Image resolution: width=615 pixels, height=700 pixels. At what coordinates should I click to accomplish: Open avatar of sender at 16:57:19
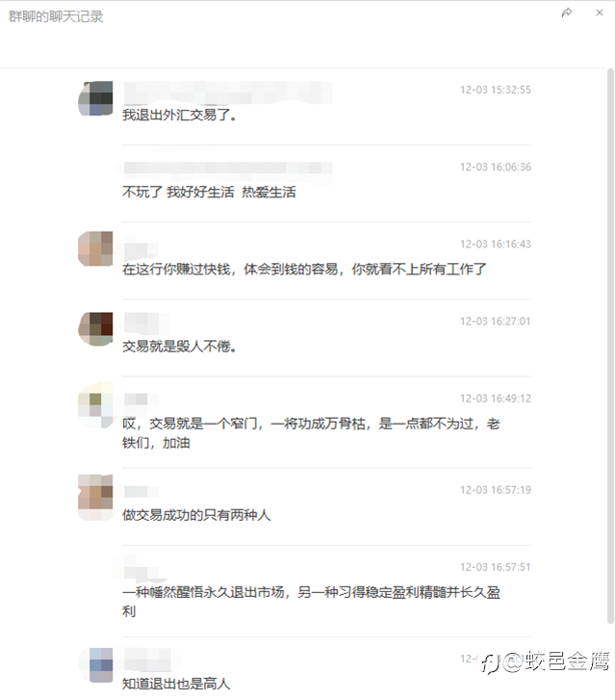tap(95, 497)
